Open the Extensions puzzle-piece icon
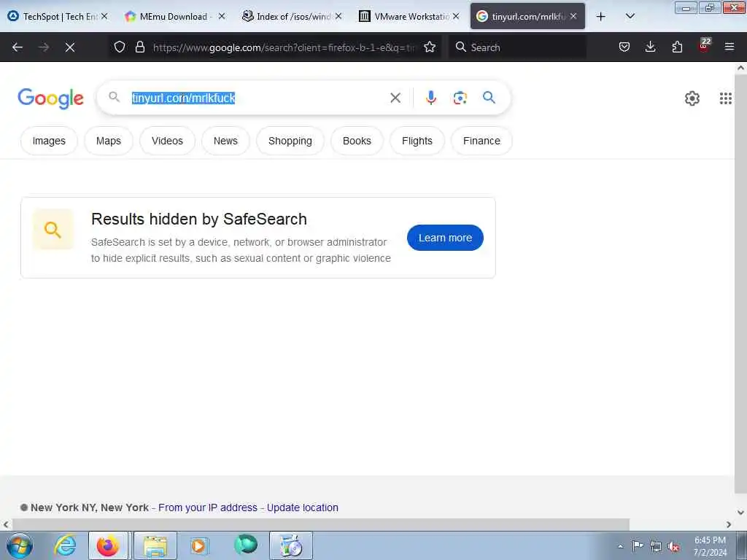This screenshot has height=560, width=747. point(677,47)
